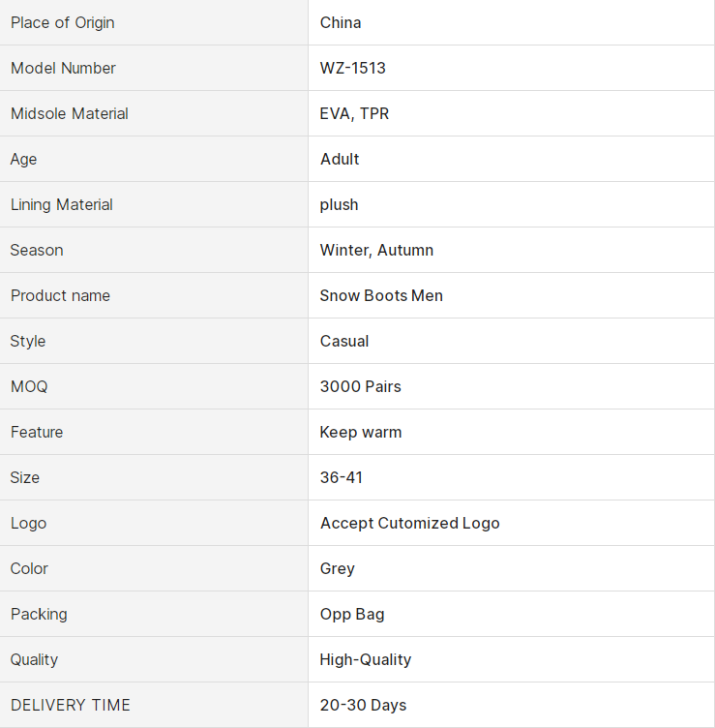The height and width of the screenshot is (728, 715).
Task: Click the "Age" attribute label
Action: coord(24,159)
